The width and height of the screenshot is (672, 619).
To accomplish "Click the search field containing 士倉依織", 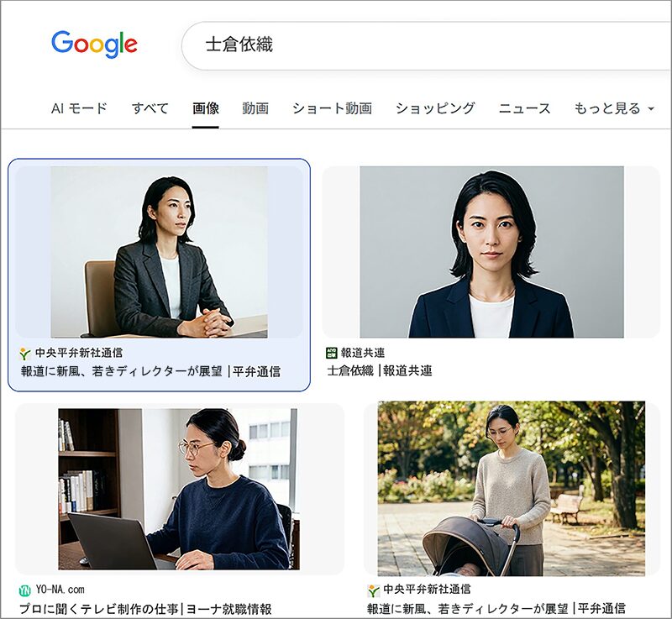I will coord(427,45).
